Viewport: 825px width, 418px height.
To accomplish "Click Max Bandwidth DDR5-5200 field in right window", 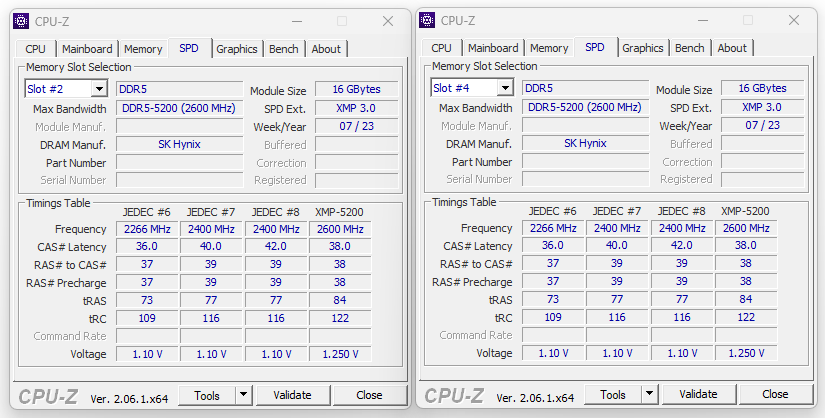I will pyautogui.click(x=586, y=107).
